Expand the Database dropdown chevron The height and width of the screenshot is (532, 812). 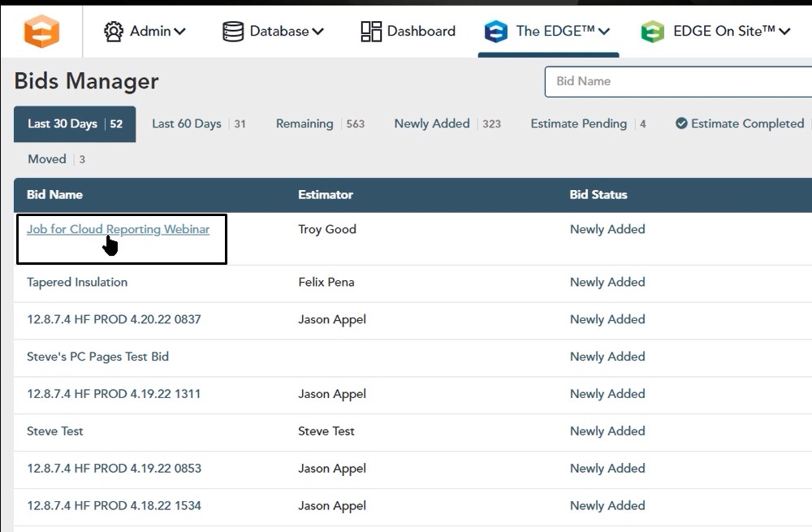(318, 32)
